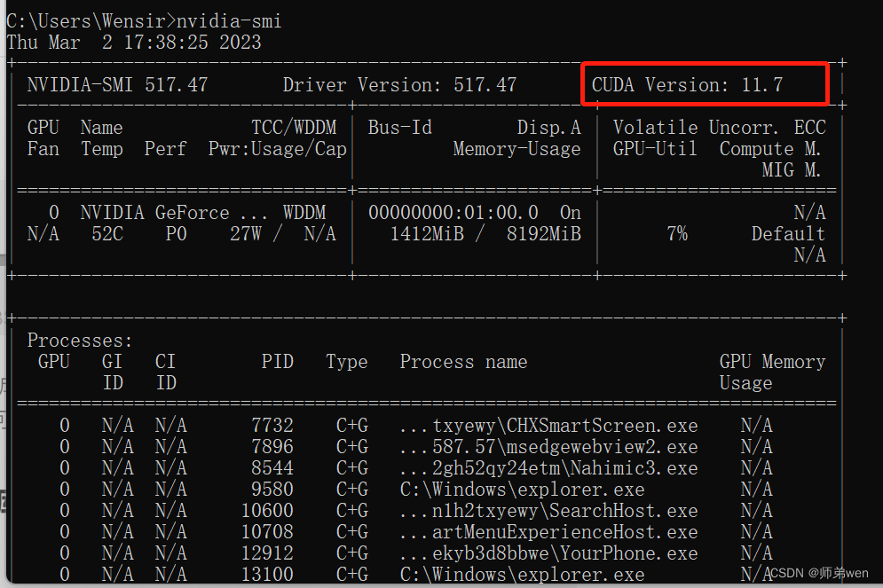Click the Memory-Usage header label

click(517, 148)
